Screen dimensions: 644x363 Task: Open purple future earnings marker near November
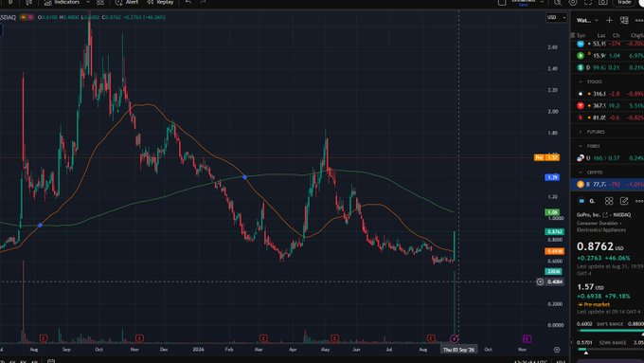pos(527,338)
